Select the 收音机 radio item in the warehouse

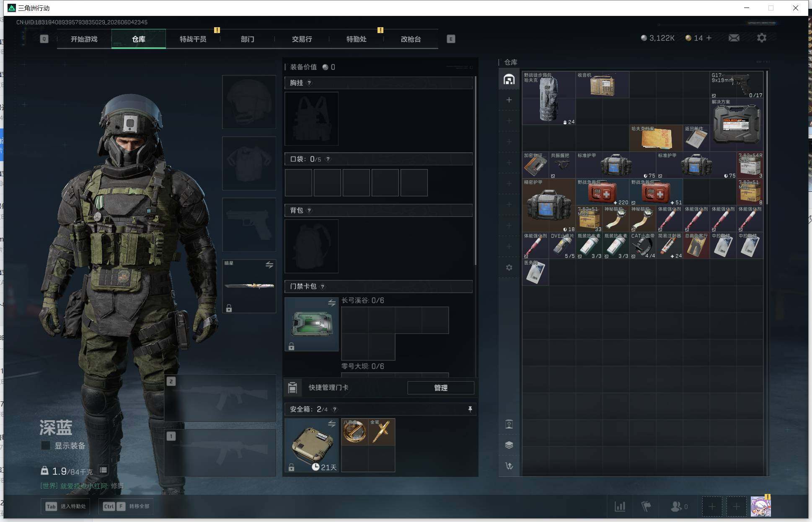[603, 85]
